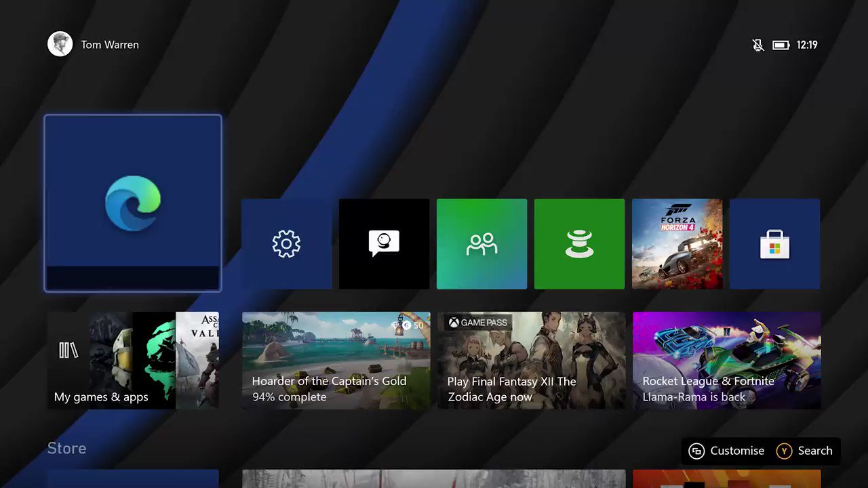
Task: Open Final Fantasy XII Game Pass card
Action: click(x=532, y=361)
